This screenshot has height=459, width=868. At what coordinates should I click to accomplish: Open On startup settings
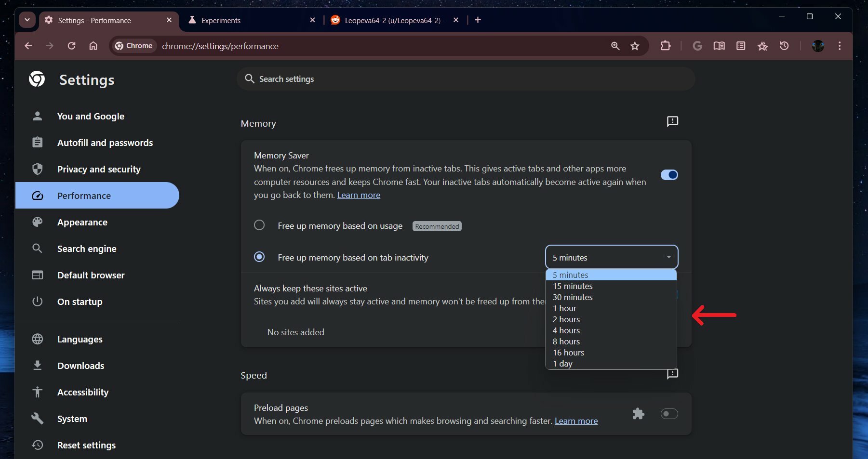coord(97,302)
